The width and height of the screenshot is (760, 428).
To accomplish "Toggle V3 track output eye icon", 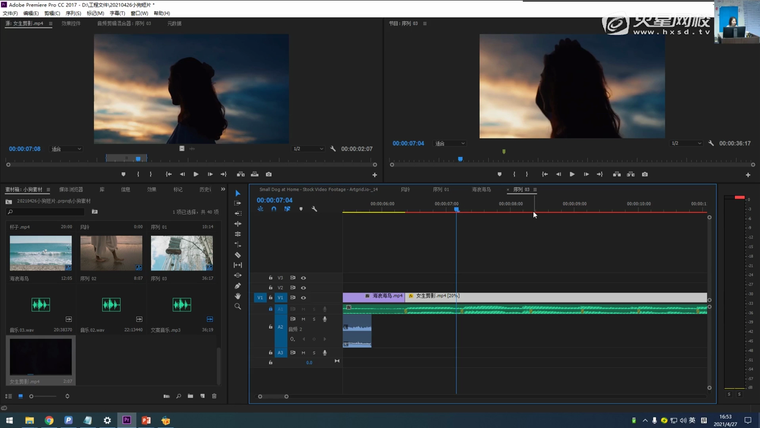I will tap(303, 277).
